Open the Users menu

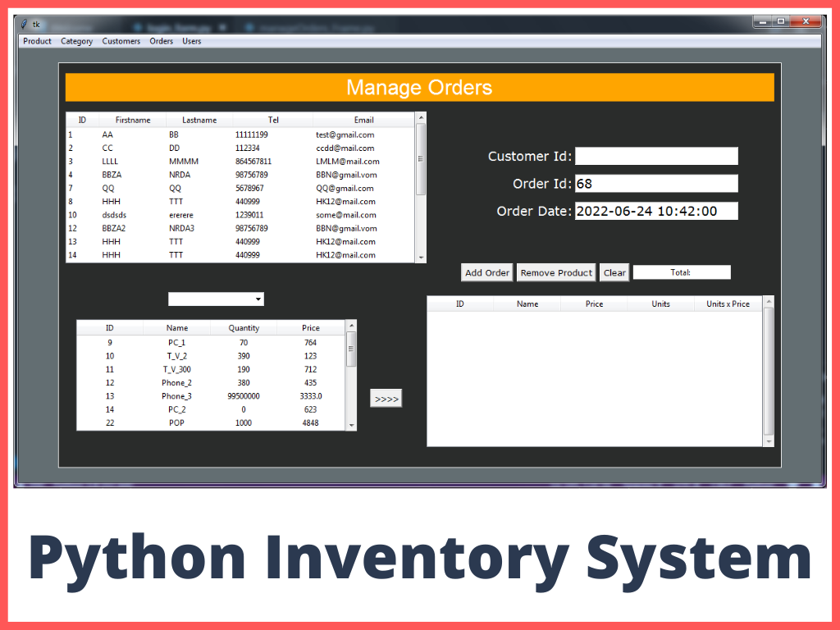click(191, 41)
